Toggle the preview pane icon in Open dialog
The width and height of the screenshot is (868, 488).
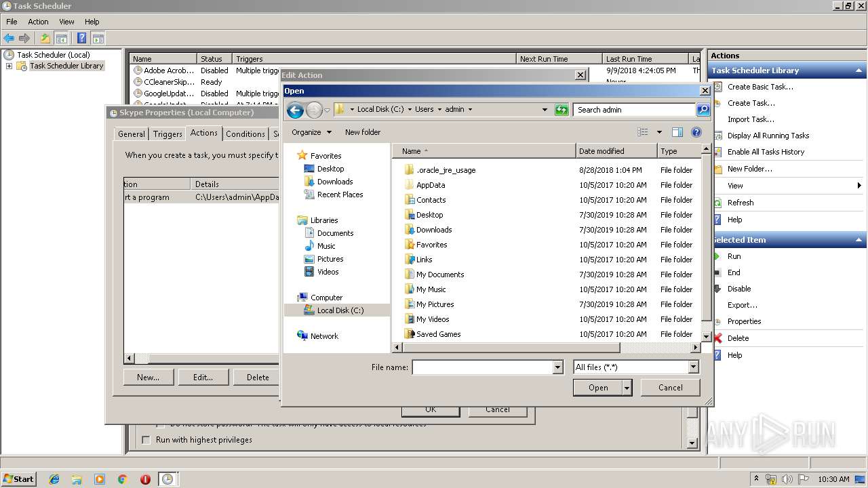coord(677,132)
